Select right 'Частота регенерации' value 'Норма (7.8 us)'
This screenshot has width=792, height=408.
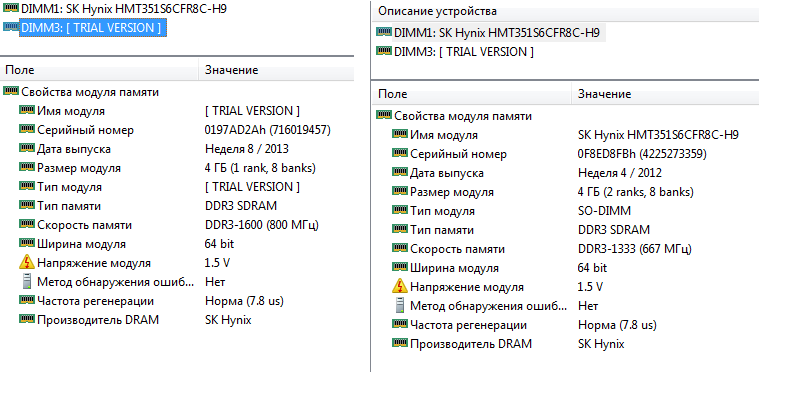pos(617,325)
